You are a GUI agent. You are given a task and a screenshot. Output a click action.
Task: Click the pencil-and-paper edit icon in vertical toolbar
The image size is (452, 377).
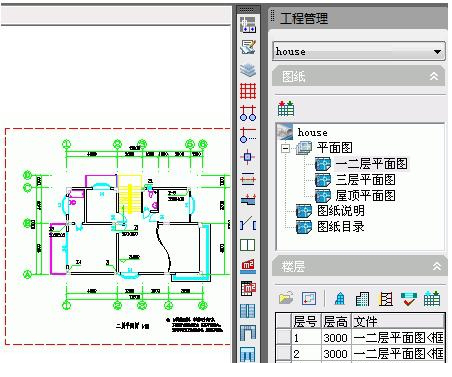pos(248,47)
